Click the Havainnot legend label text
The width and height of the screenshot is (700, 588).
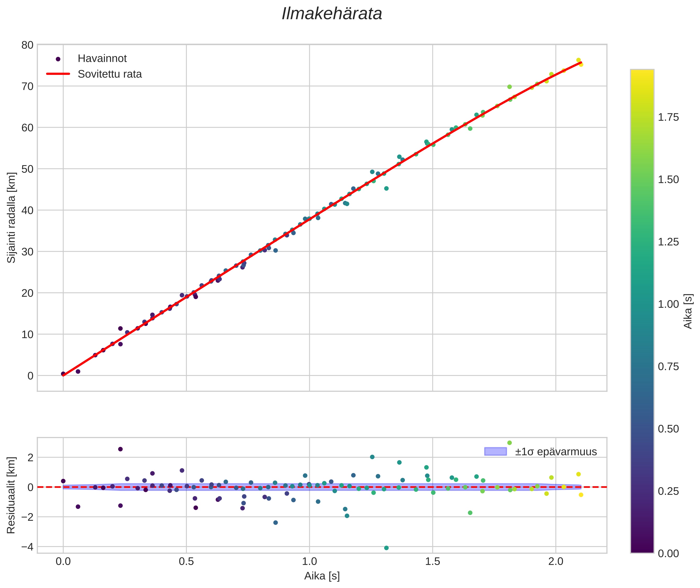[x=102, y=59]
